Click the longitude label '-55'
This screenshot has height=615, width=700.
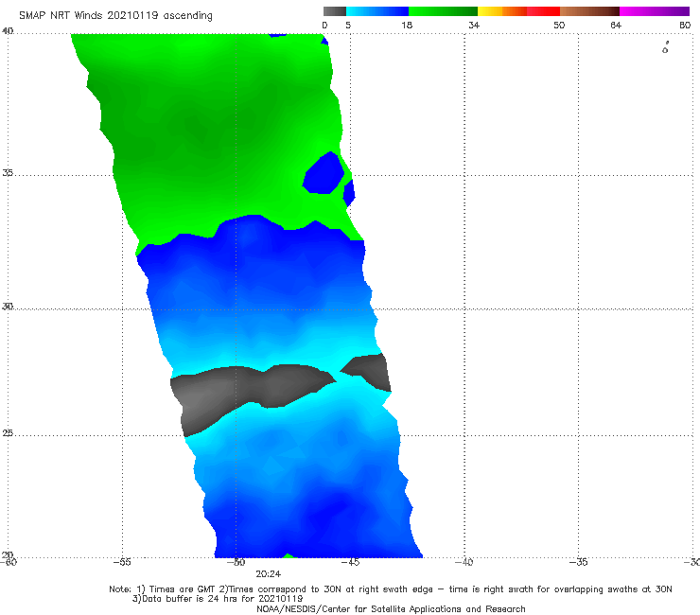click(x=122, y=562)
